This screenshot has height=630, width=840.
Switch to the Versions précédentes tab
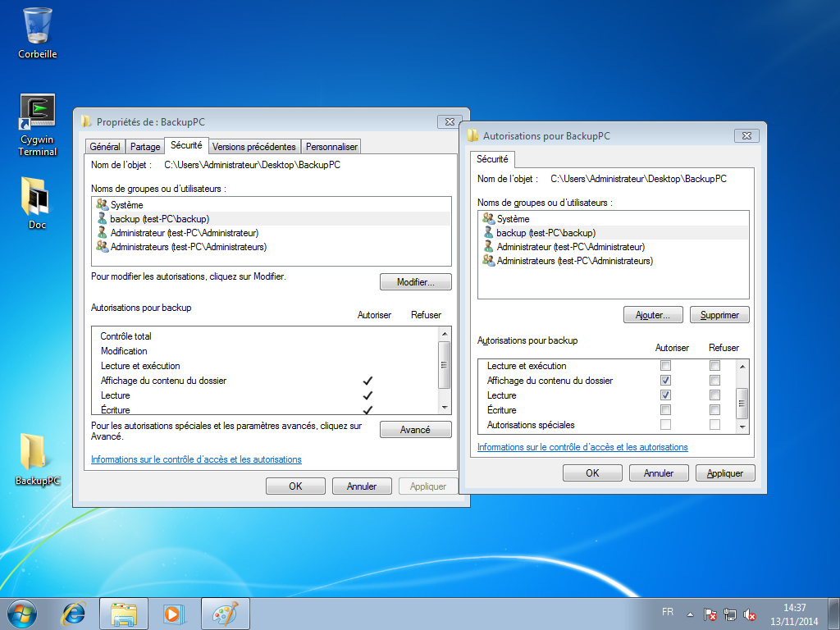click(253, 147)
